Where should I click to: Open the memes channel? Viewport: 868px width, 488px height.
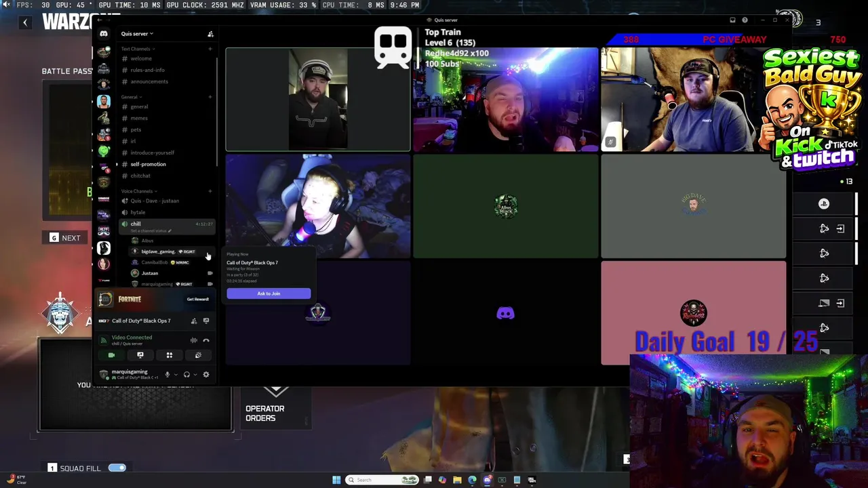tap(166, 118)
